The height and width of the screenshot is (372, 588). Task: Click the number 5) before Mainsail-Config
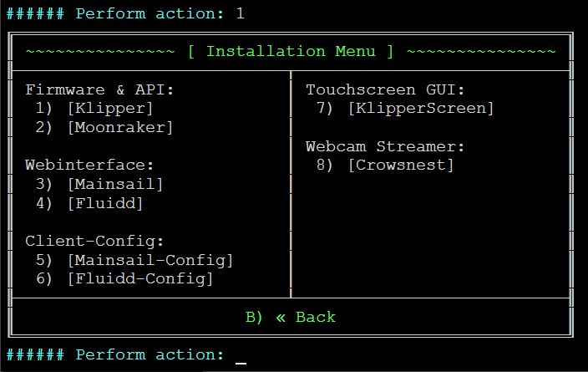pyautogui.click(x=44, y=260)
